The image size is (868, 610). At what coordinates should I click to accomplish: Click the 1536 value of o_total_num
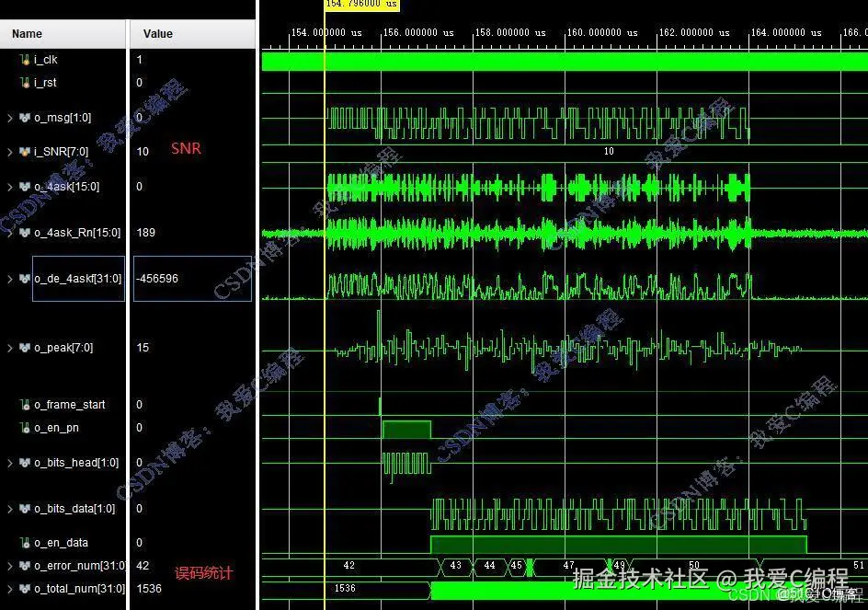tap(149, 589)
